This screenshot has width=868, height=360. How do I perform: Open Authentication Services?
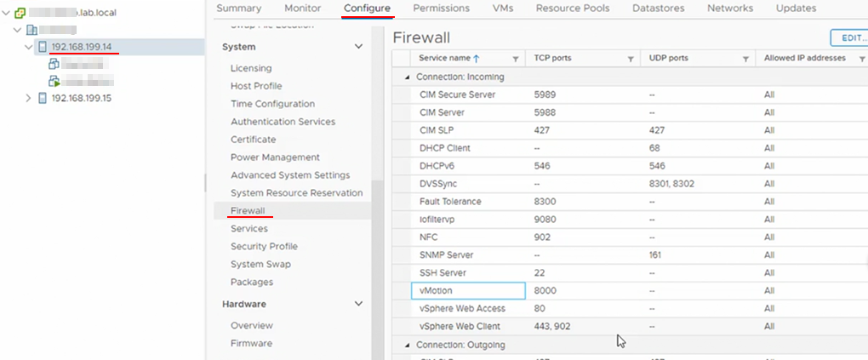point(283,122)
